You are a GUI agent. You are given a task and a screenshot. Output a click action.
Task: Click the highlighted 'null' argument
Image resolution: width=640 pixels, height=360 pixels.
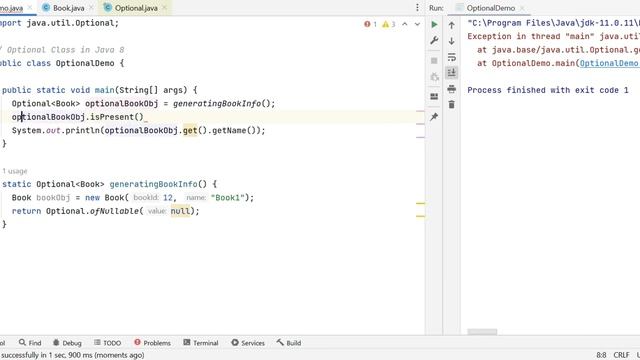pos(180,211)
